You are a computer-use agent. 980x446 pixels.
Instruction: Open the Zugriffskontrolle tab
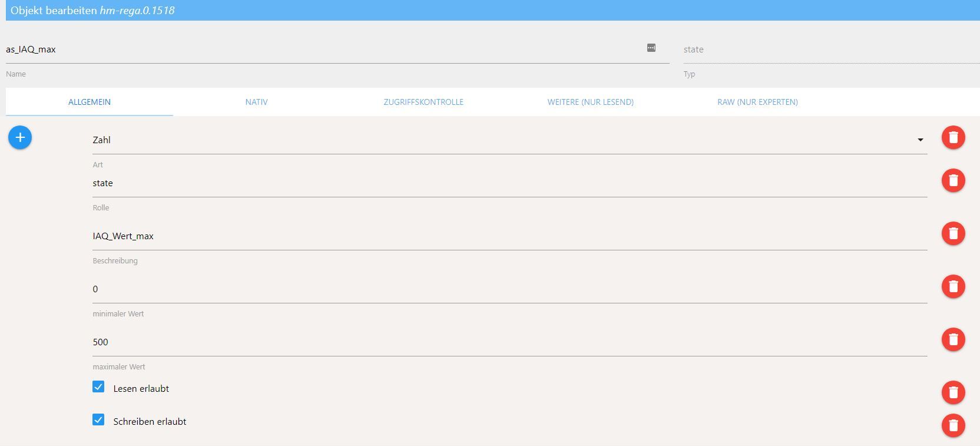click(x=423, y=102)
